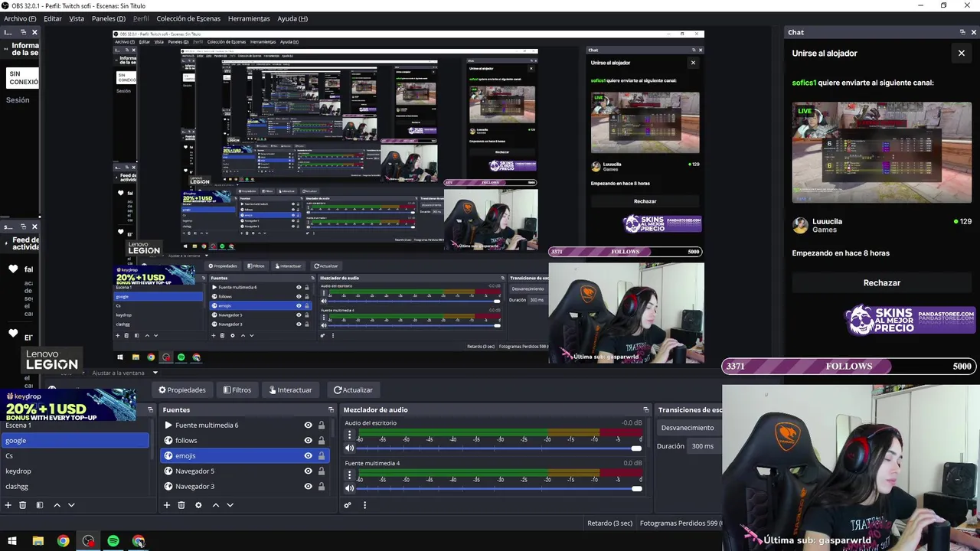Mute Fuente multimedia 4 speaker icon
Viewport: 980px width, 551px height.
coord(350,488)
